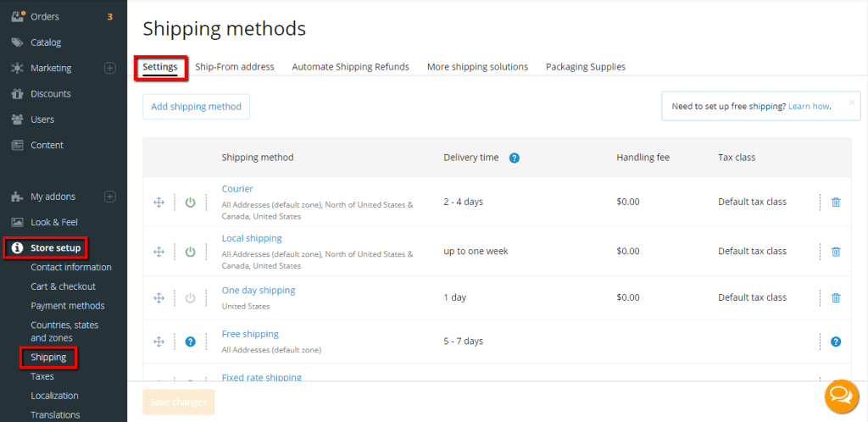
Task: Open the Free shipping method
Action: click(x=250, y=334)
